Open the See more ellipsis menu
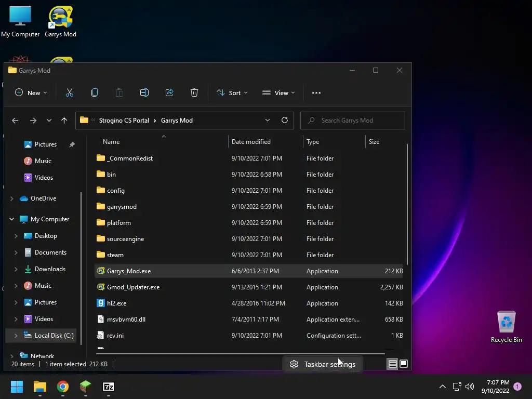The width and height of the screenshot is (532, 399). coord(316,92)
